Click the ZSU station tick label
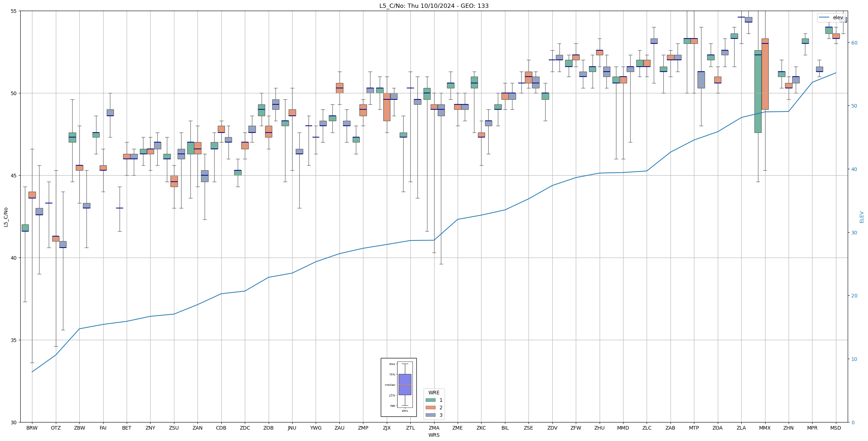The height and width of the screenshot is (441, 868). [x=174, y=428]
